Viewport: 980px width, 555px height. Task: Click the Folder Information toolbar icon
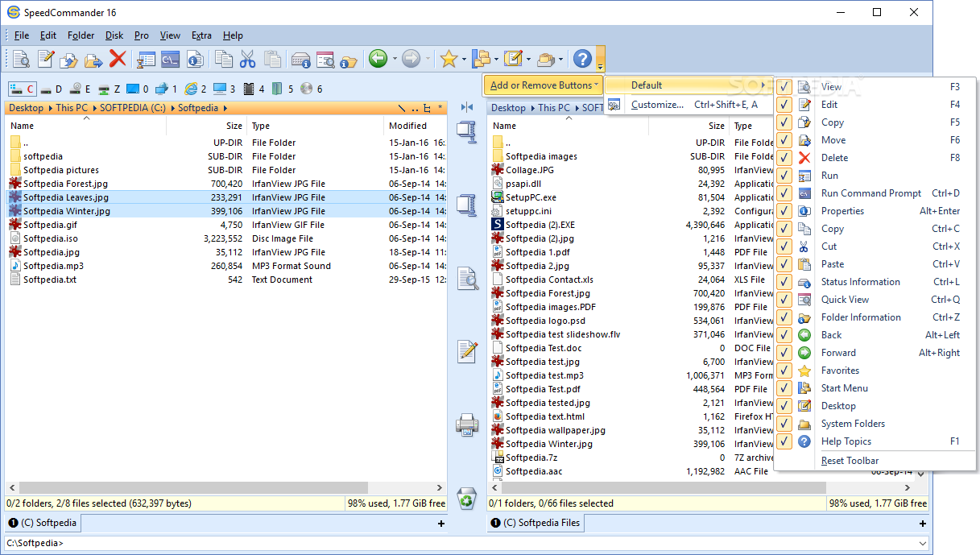click(x=349, y=59)
